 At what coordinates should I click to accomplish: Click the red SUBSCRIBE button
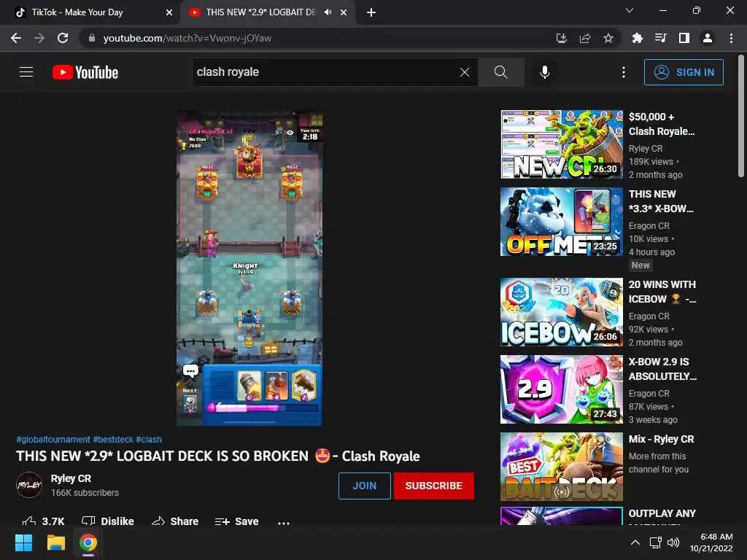coord(433,486)
